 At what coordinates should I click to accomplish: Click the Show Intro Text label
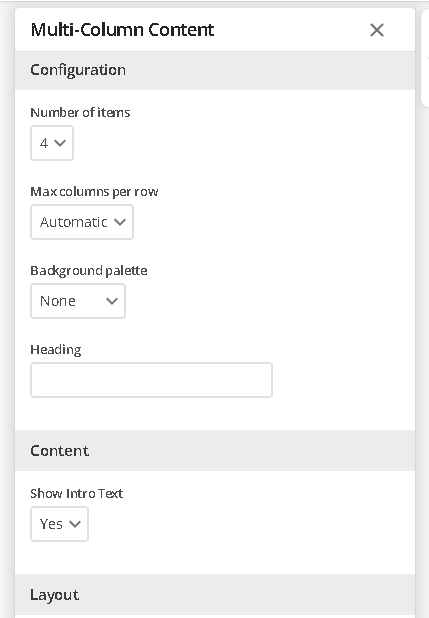pyautogui.click(x=76, y=493)
